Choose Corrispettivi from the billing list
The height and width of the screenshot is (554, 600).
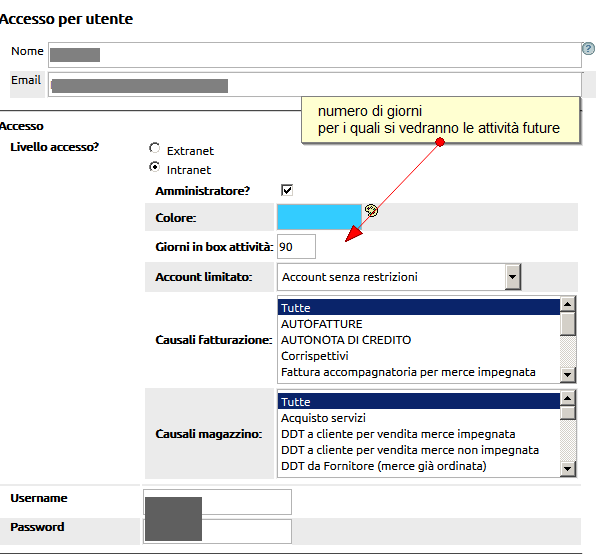click(x=316, y=356)
